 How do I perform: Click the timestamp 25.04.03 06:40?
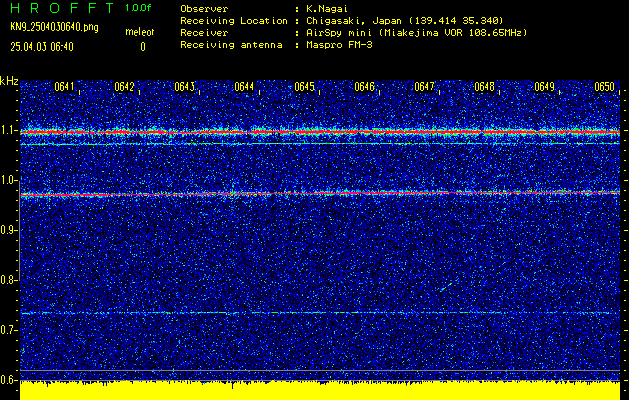(42, 47)
